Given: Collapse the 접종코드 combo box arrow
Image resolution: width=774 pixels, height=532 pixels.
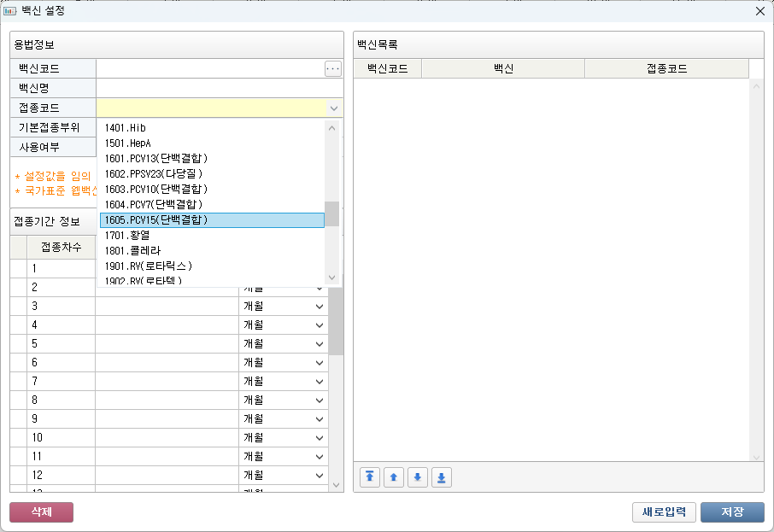Looking at the screenshot, I should point(333,108).
